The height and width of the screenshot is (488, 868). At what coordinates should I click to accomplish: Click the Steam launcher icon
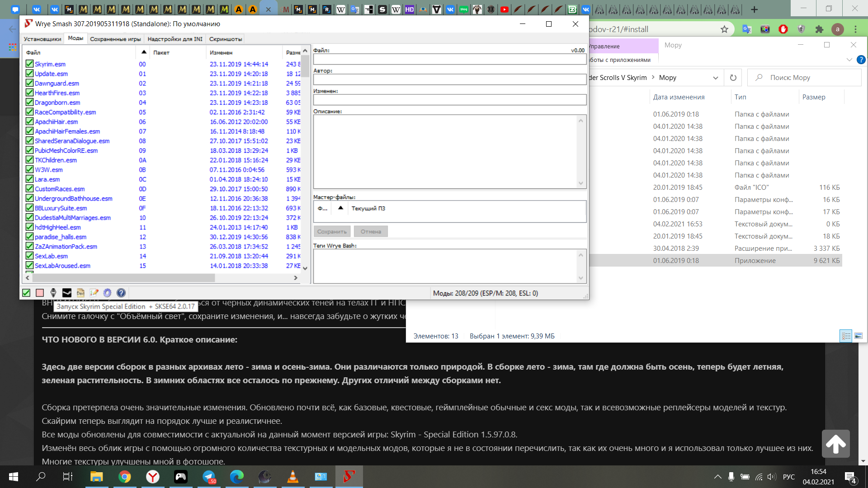(x=67, y=293)
